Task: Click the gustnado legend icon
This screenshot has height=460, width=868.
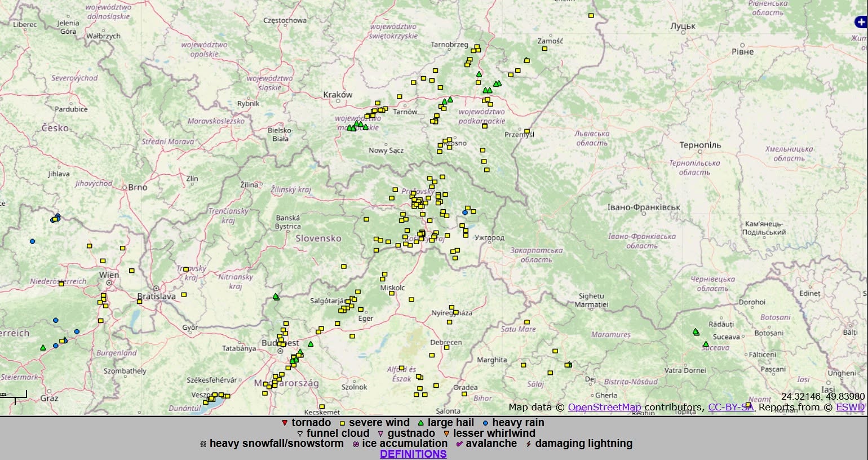Action: (380, 434)
